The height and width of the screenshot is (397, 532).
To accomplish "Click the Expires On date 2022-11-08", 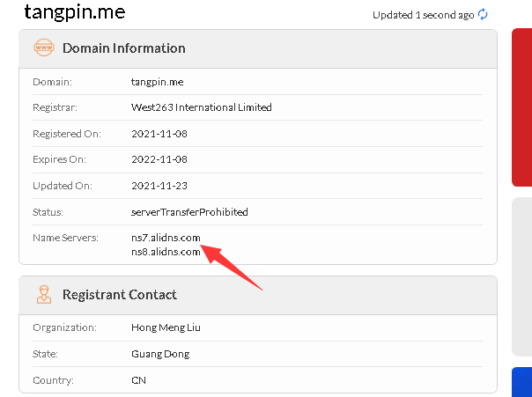I will (159, 159).
